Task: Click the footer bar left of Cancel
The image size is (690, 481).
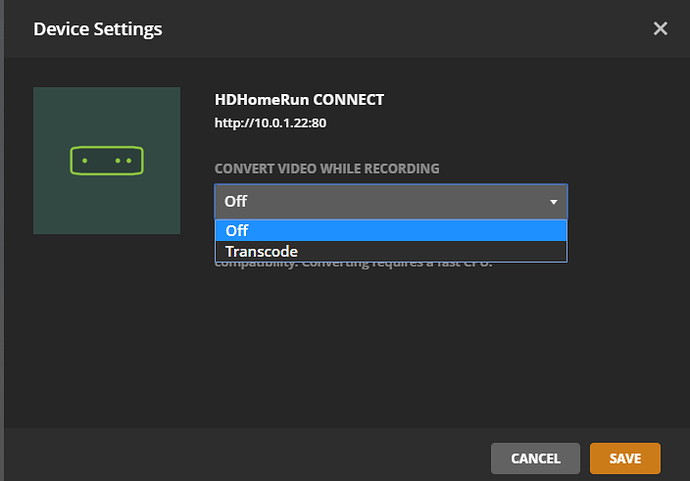Action: pos(250,458)
